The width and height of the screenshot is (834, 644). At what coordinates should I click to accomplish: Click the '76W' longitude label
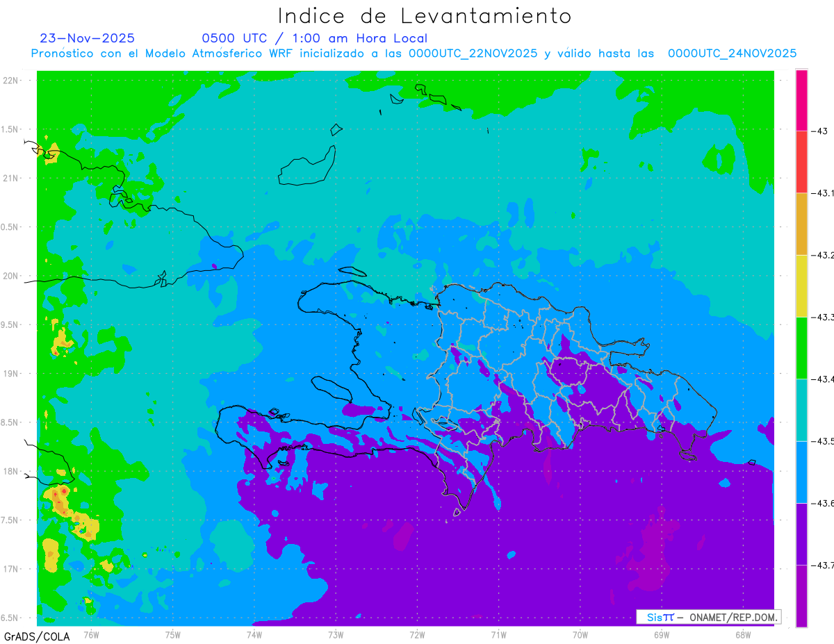coord(91,634)
